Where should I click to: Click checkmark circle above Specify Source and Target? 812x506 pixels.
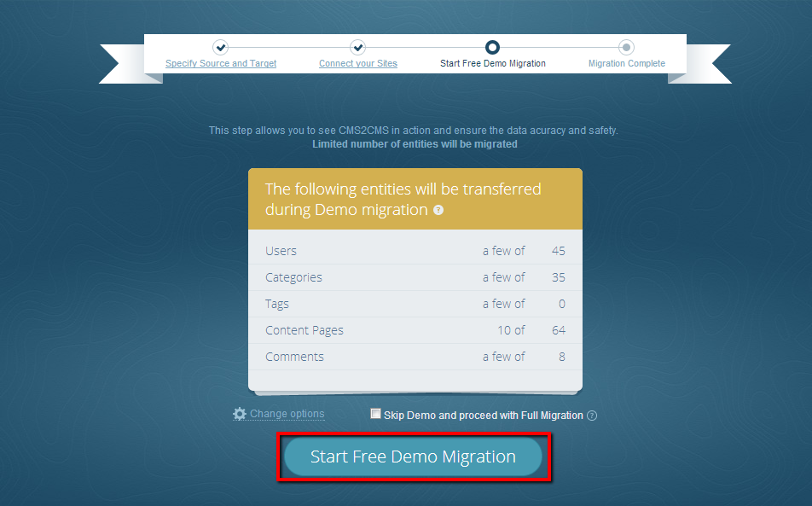click(x=221, y=47)
